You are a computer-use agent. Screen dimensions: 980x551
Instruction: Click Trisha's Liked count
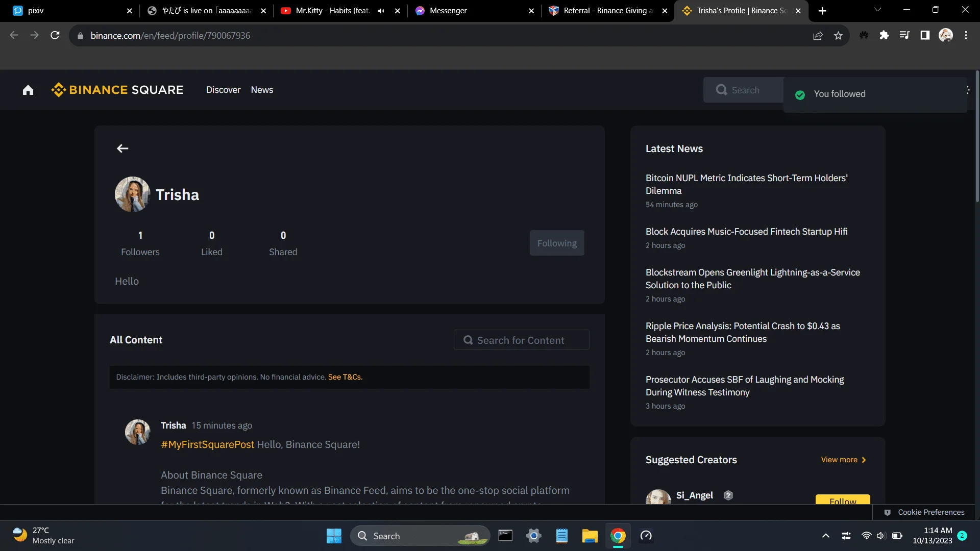[212, 243]
